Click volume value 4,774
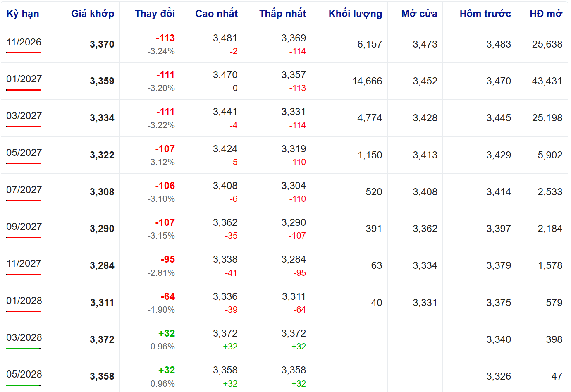This screenshot has width=571, height=392. tap(370, 118)
